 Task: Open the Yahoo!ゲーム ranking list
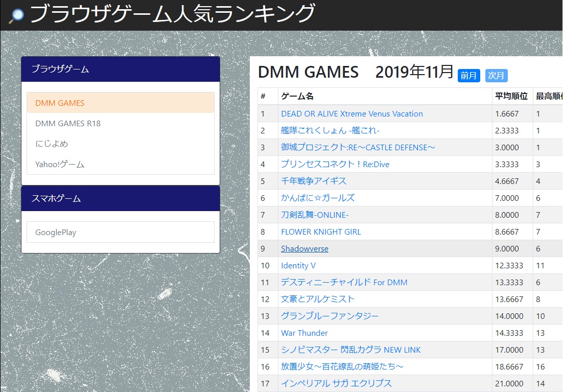(60, 164)
